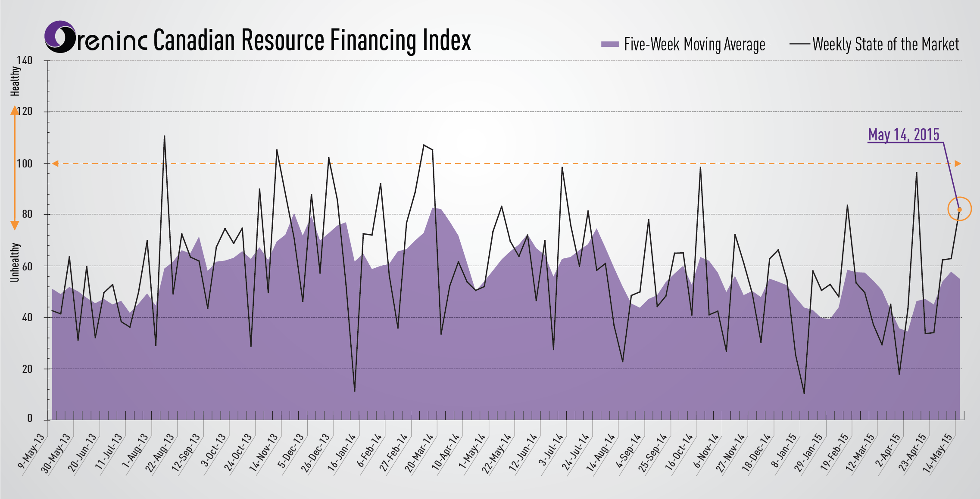Click the orange downward arrow near Unhealthy
Viewport: 980px width, 499px height.
[15, 226]
